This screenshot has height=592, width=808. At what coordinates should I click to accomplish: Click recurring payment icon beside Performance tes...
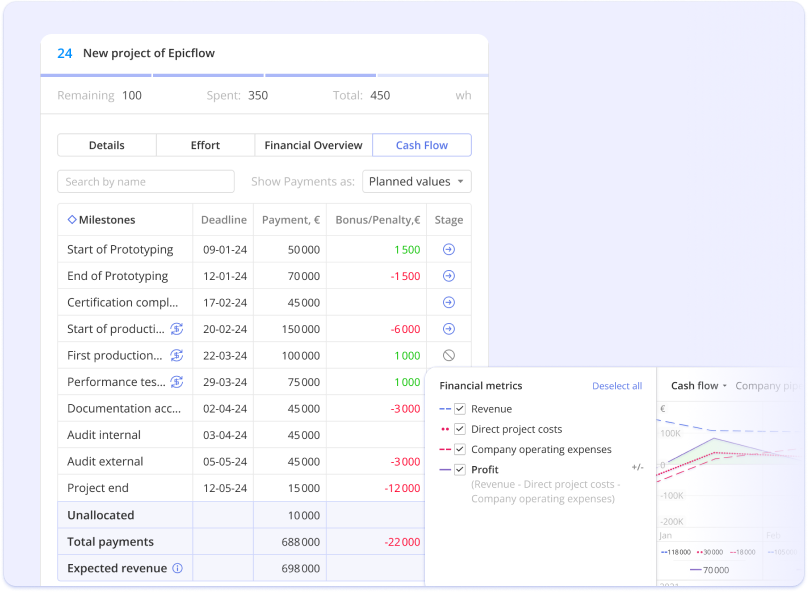(177, 382)
